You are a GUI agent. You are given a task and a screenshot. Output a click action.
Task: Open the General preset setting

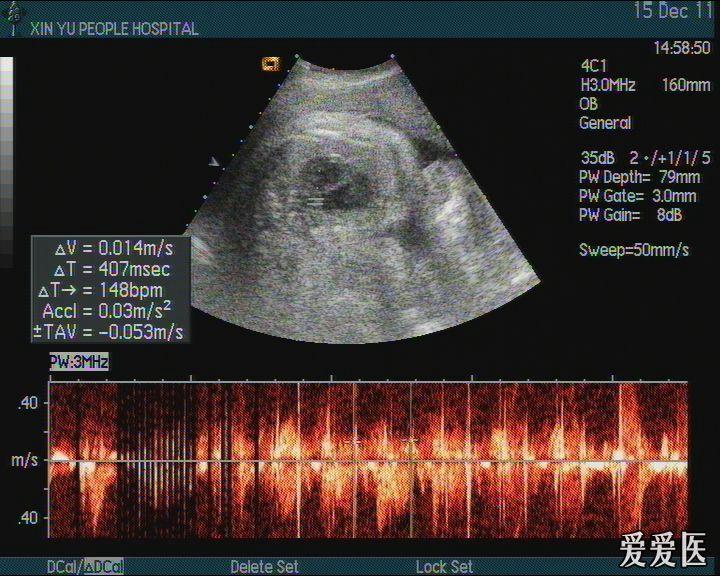point(605,123)
